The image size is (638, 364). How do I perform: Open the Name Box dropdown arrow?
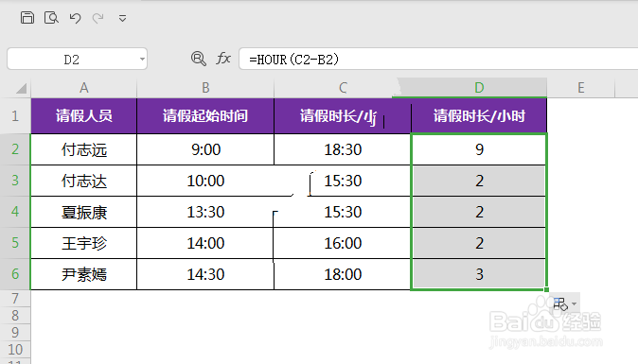[x=142, y=60]
